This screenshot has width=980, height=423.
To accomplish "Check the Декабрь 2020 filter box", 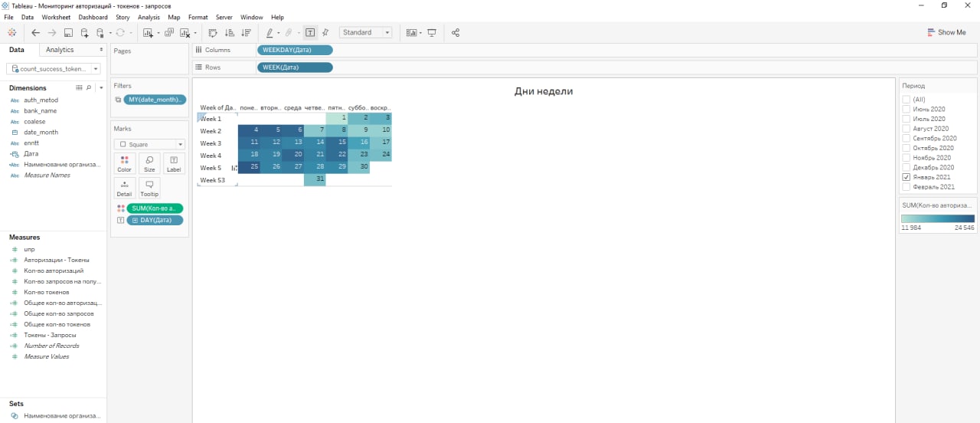I will (906, 167).
